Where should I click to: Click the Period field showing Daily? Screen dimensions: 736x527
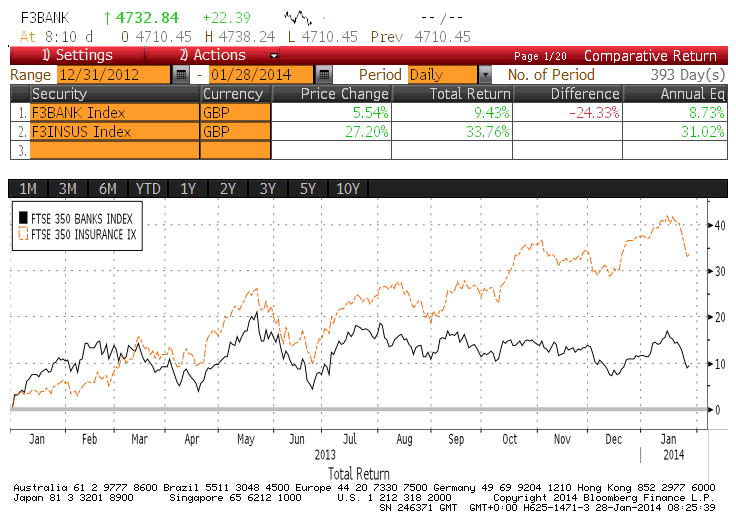pyautogui.click(x=443, y=75)
